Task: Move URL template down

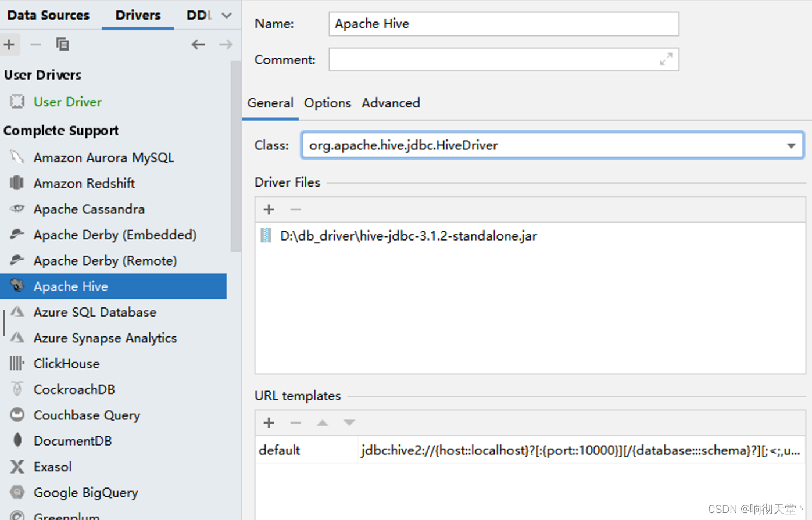Action: (349, 422)
